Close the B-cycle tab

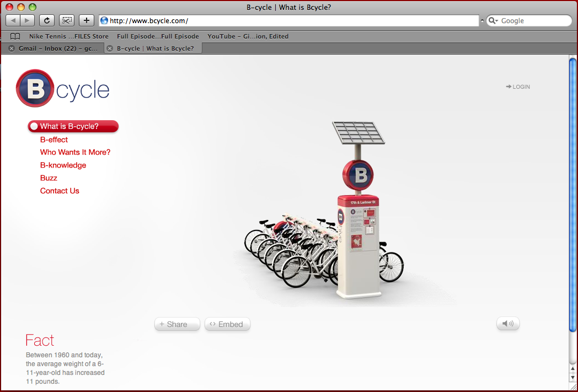point(110,49)
